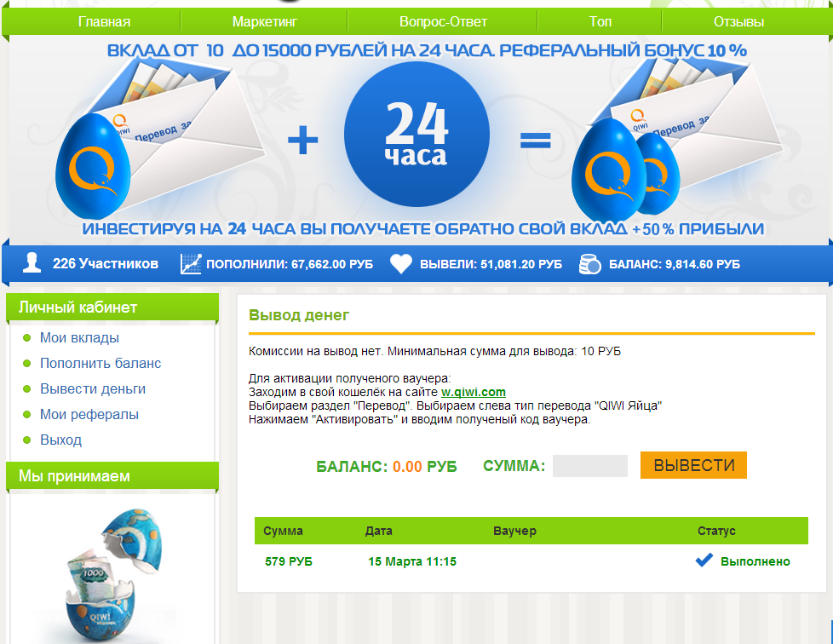Click the coin stack balance icon
The height and width of the screenshot is (644, 833).
(x=589, y=263)
